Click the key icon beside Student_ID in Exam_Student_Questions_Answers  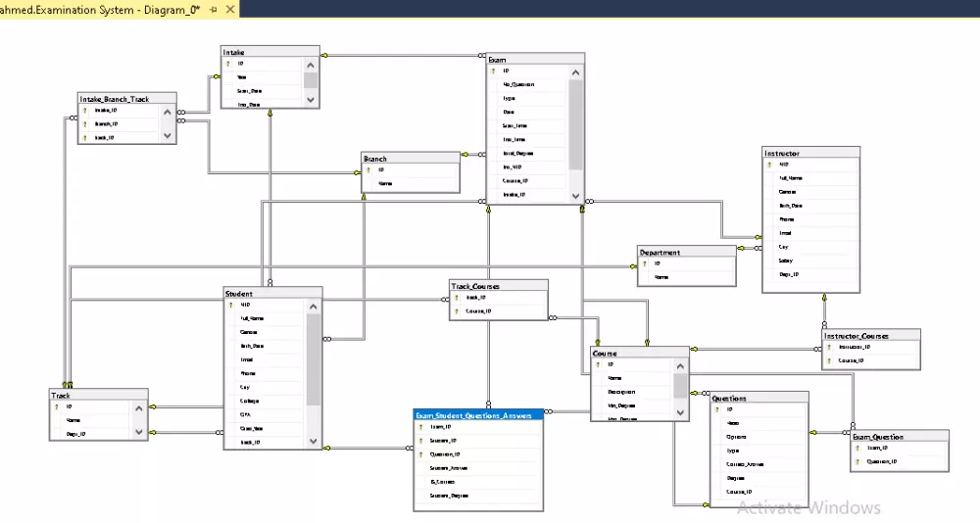pos(421,441)
